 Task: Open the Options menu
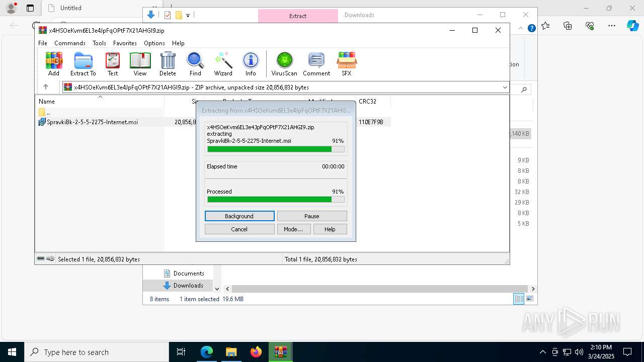154,43
